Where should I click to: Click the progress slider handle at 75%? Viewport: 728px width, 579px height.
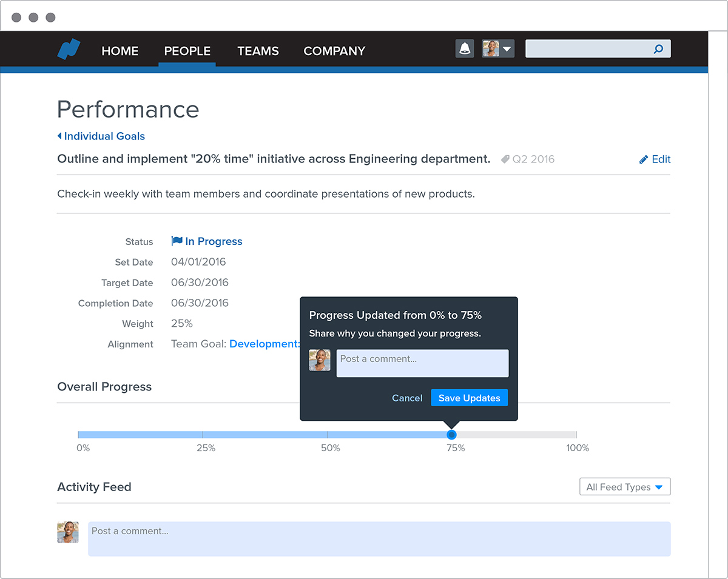(x=451, y=435)
